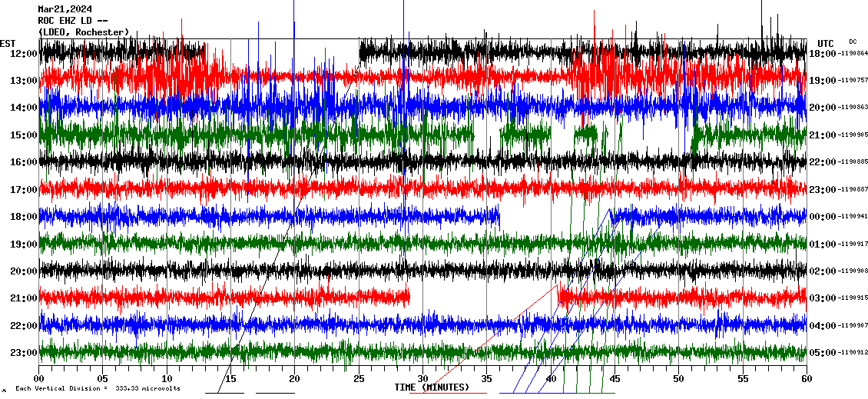Image resolution: width=868 pixels, height=399 pixels.
Task: Click the TIME (MINUTES) axis title
Action: [432, 387]
